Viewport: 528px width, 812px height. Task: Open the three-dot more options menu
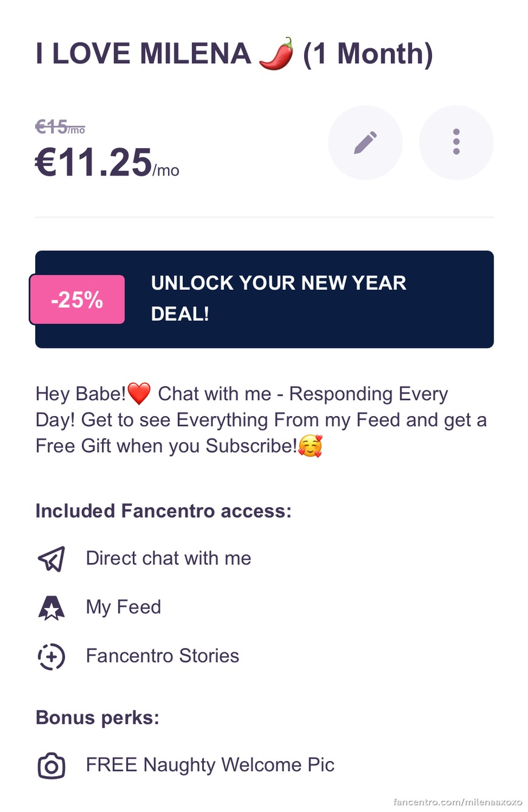(456, 142)
